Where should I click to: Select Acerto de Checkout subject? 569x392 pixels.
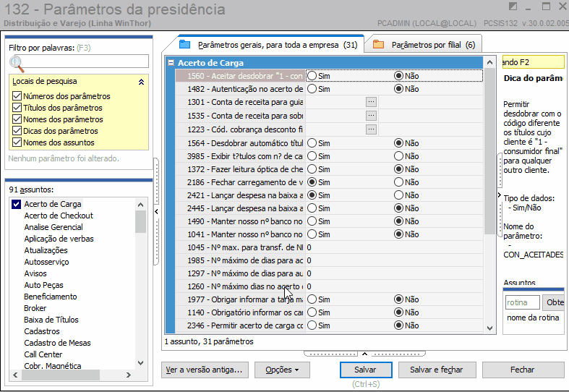59,216
